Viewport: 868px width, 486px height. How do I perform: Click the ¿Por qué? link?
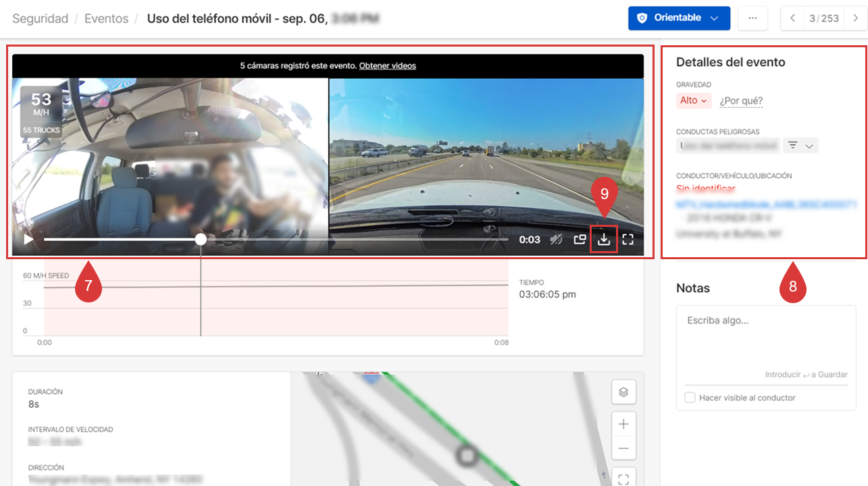(x=741, y=101)
